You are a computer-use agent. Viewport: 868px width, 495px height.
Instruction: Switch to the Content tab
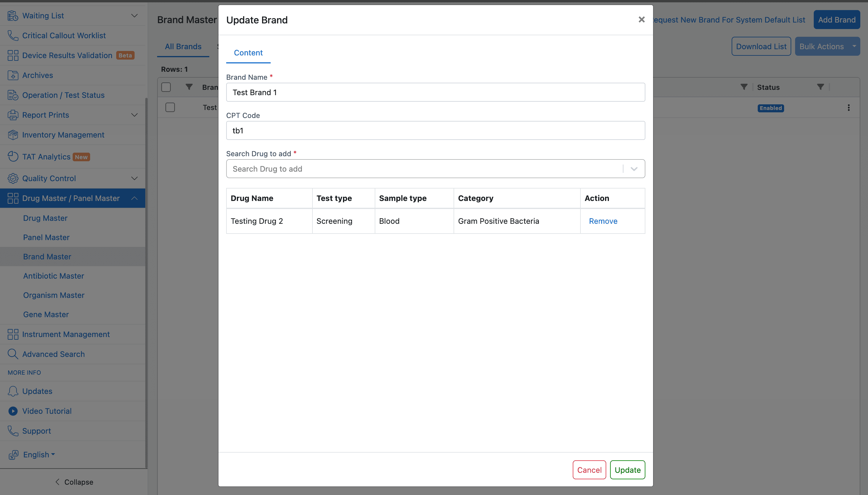[x=248, y=53]
